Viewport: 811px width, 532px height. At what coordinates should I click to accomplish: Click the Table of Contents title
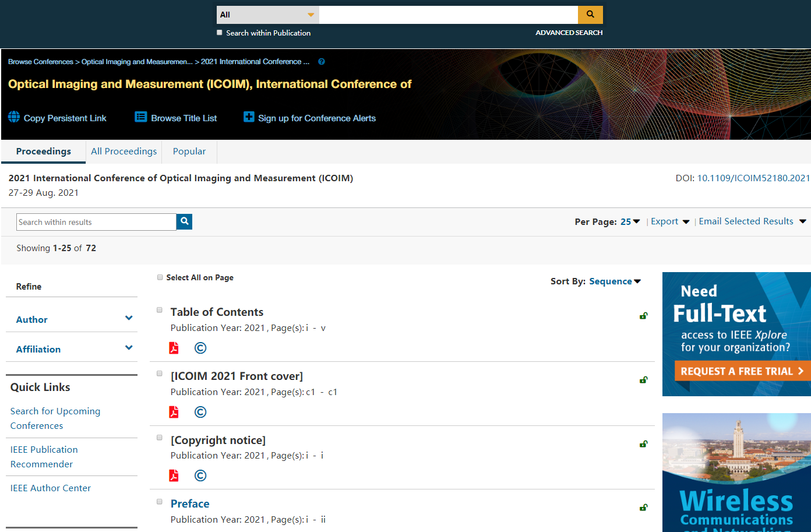[x=217, y=312]
